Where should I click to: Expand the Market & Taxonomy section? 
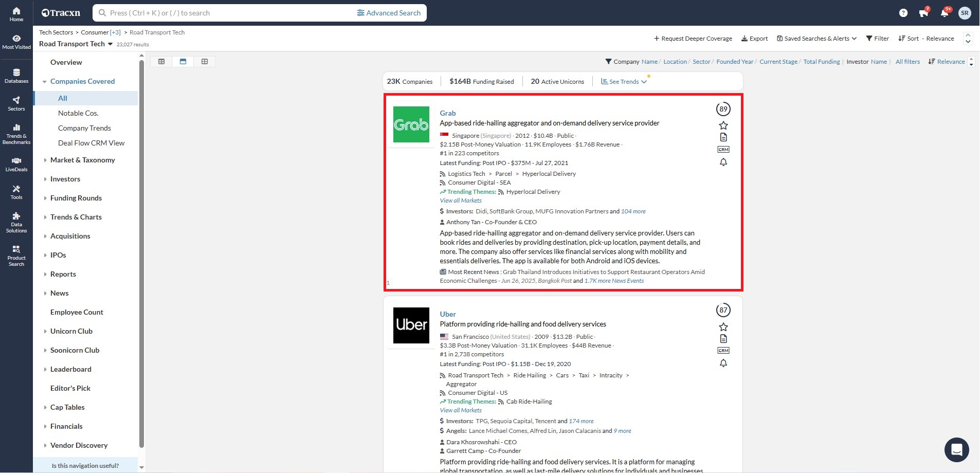pyautogui.click(x=82, y=160)
